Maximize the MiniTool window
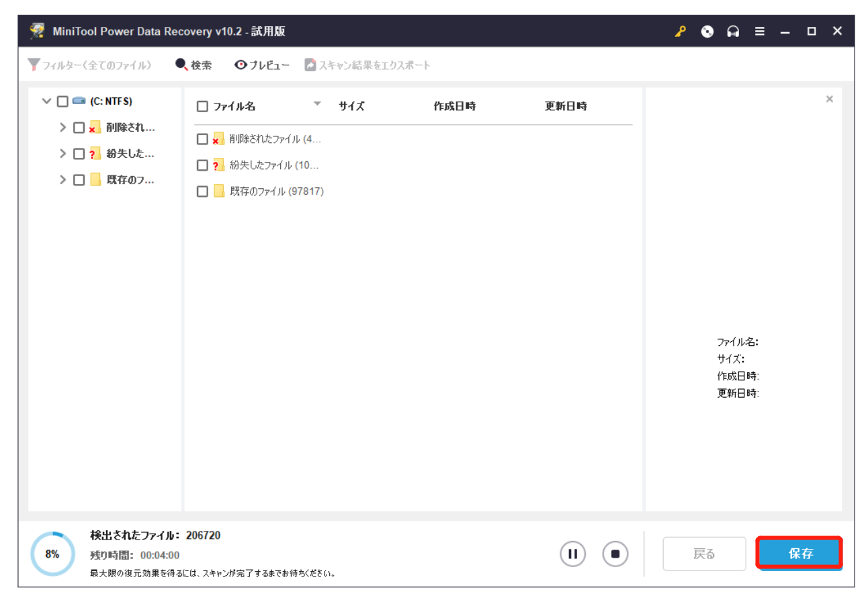The width and height of the screenshot is (868, 600). 812,32
